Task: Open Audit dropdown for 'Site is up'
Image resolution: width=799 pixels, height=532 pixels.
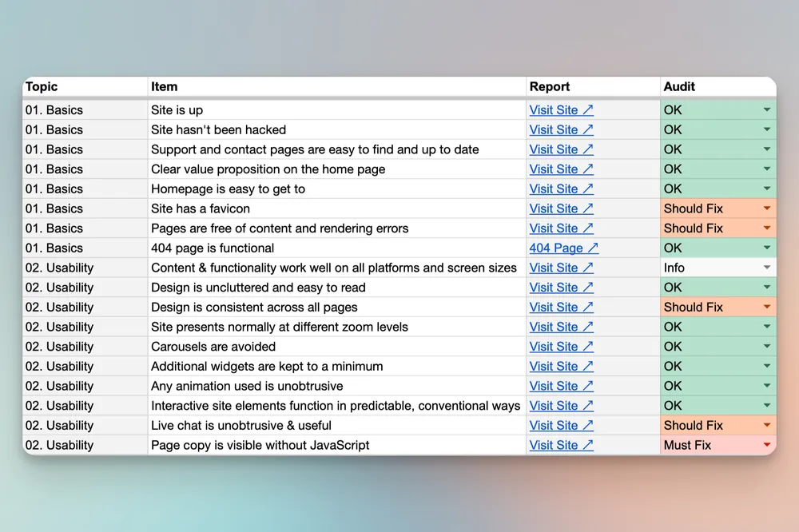Action: [x=767, y=109]
